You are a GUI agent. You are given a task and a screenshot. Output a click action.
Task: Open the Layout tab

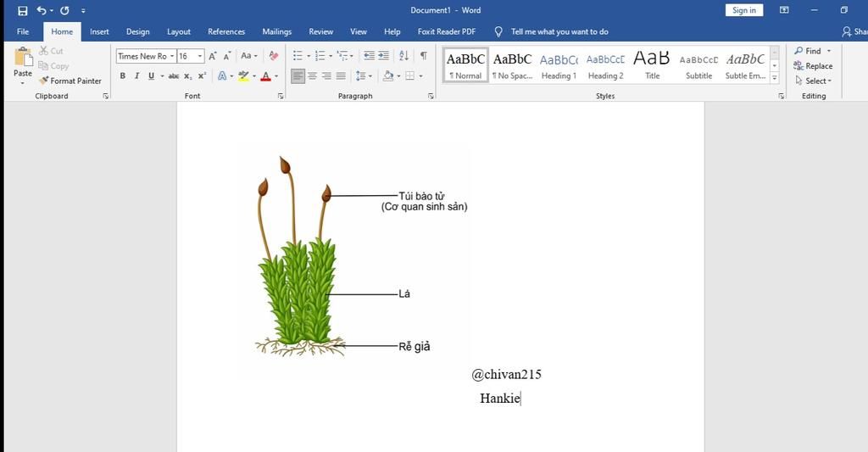click(179, 31)
